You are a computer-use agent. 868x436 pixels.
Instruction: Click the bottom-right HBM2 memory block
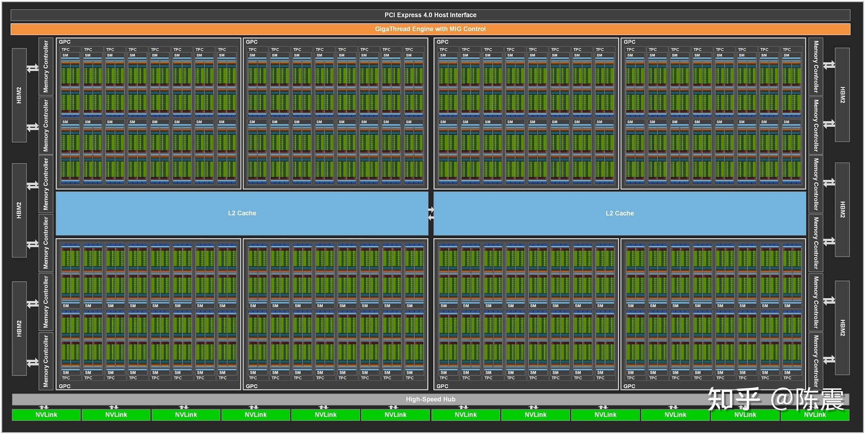pos(842,328)
